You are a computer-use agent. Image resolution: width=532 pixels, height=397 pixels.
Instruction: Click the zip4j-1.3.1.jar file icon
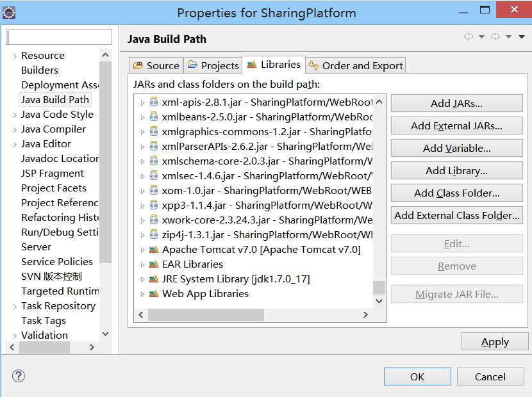pos(154,234)
